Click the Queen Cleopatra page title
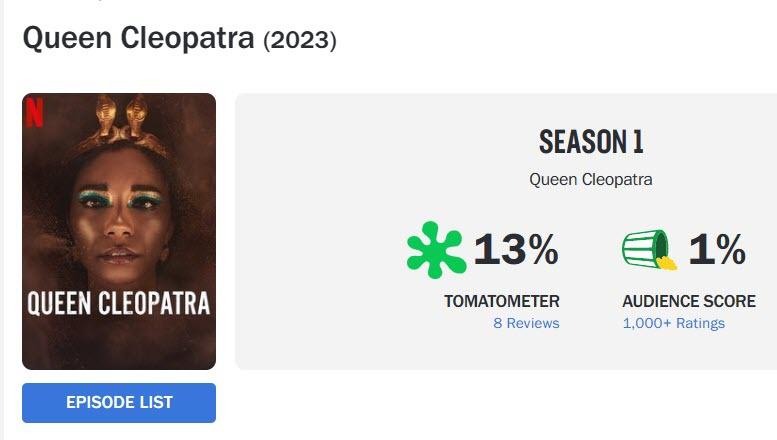Viewport: 777px width, 440px height. point(138,38)
